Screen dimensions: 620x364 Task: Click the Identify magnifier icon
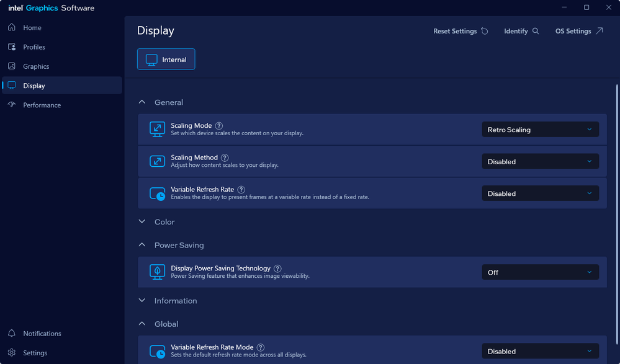(x=536, y=31)
